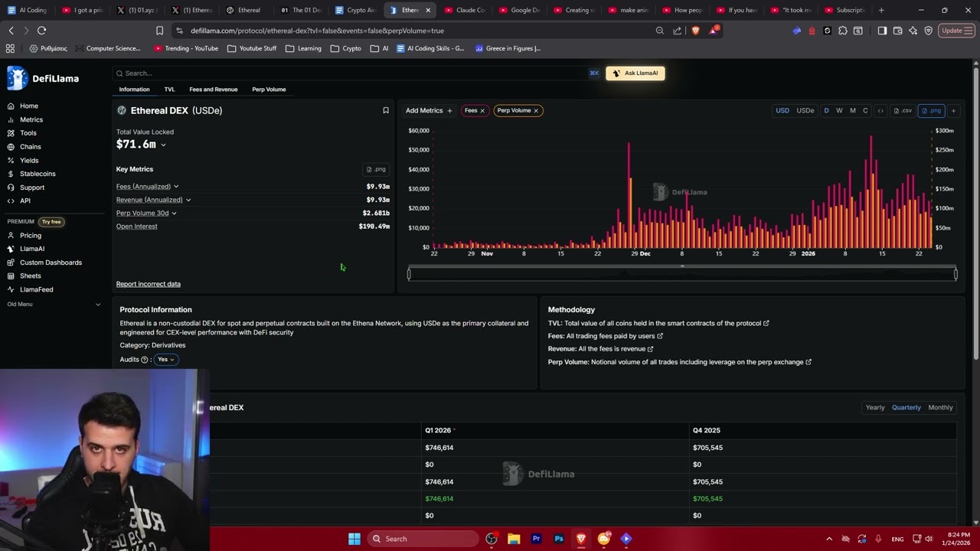Set chart interval to monthly M
This screenshot has height=551, width=980.
pyautogui.click(x=852, y=110)
